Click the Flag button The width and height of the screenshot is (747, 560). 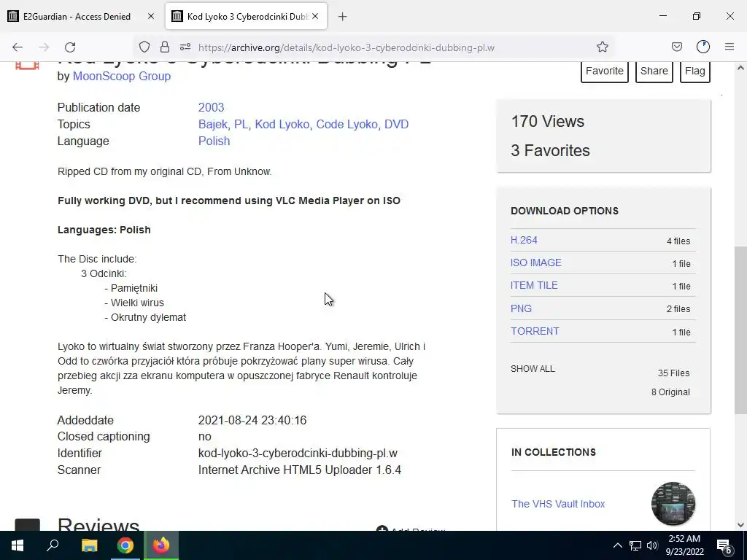pos(695,71)
